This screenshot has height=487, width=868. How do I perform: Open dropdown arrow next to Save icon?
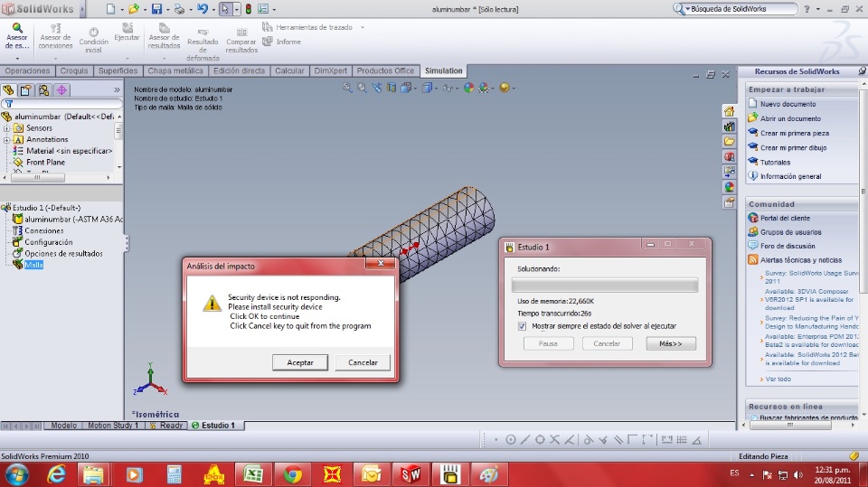pos(168,9)
